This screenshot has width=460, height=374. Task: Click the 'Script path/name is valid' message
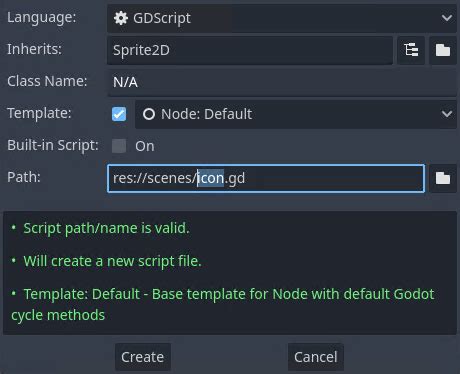tap(106, 228)
